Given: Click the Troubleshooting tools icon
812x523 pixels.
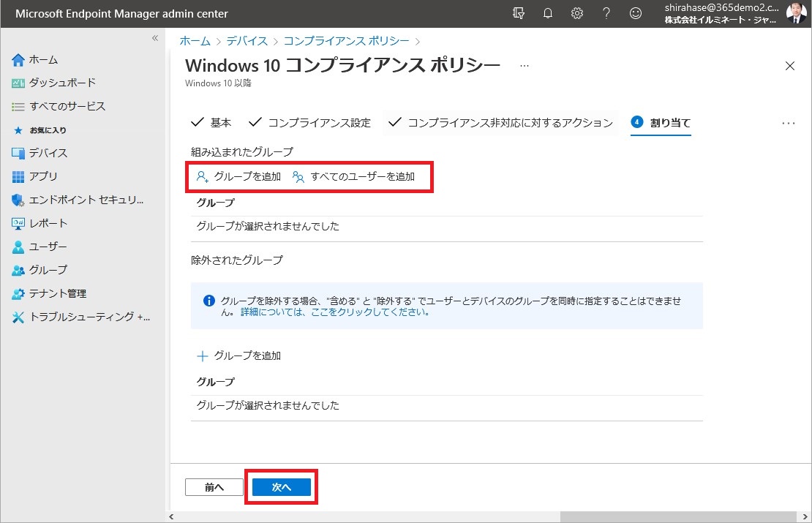Looking at the screenshot, I should point(18,317).
